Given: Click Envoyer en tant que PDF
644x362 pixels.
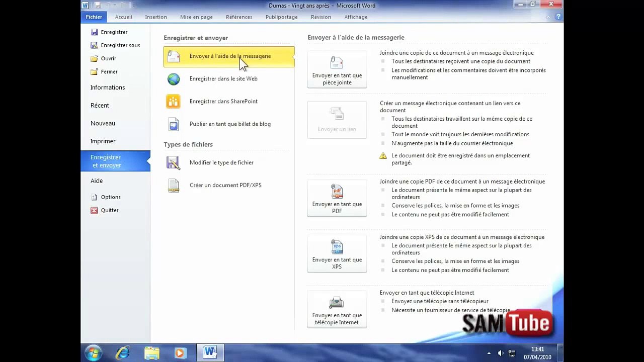Looking at the screenshot, I should [x=337, y=198].
